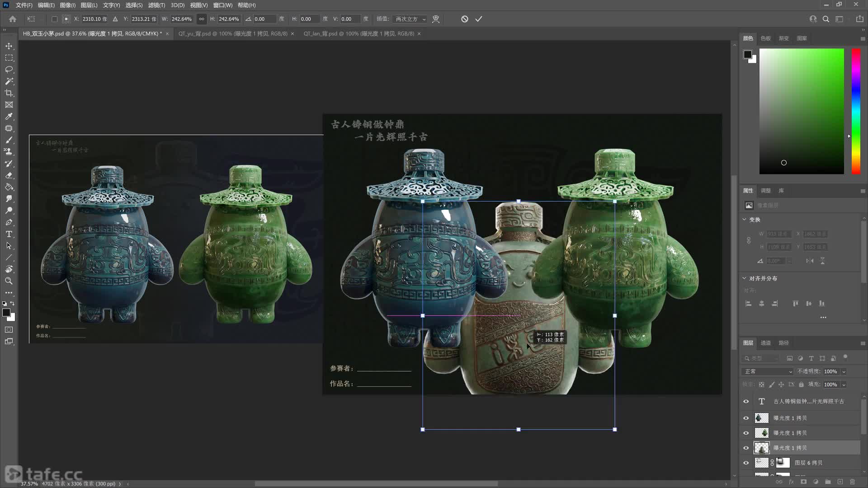868x488 pixels.
Task: Open the 滤镜(T) menu
Action: click(156, 5)
